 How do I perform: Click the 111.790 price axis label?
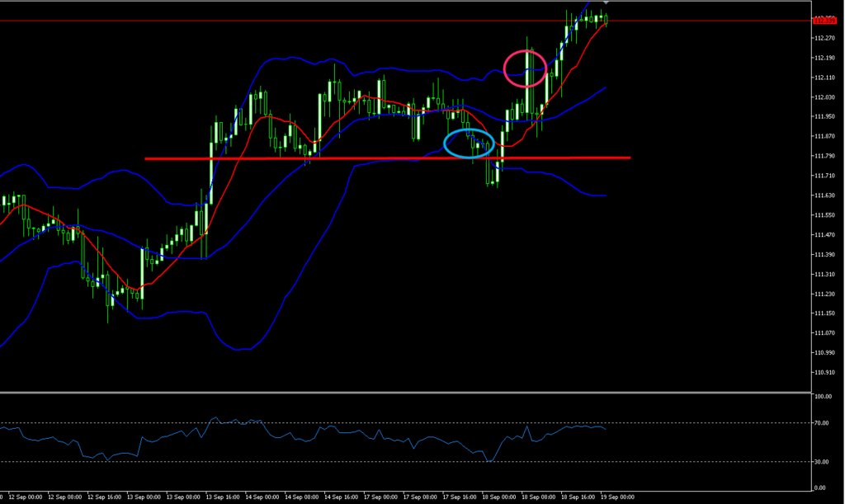click(x=825, y=156)
